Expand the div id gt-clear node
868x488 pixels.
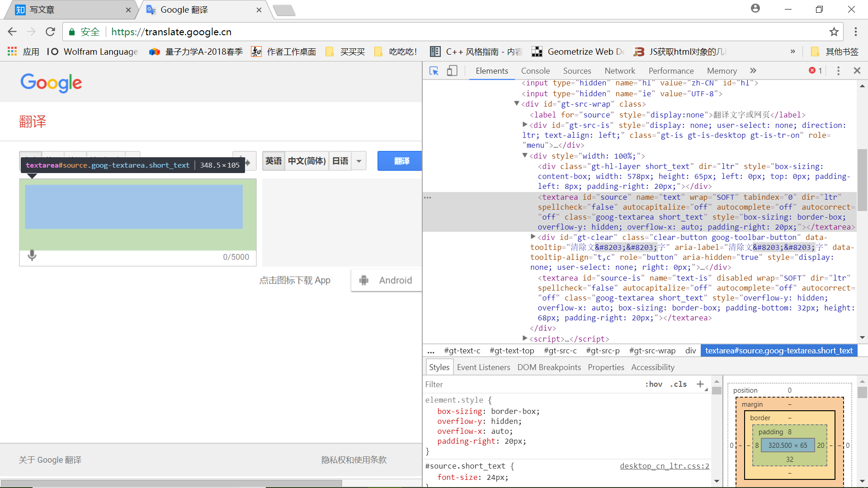pos(533,237)
